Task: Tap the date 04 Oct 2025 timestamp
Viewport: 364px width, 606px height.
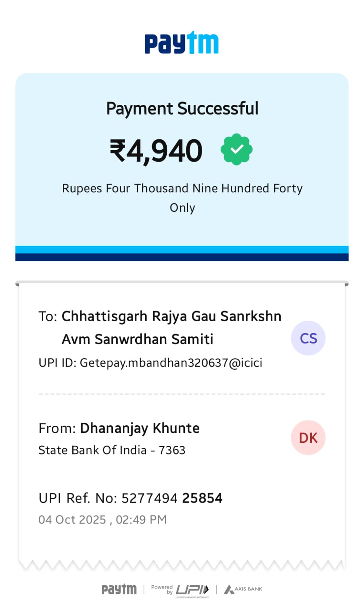Action: [x=102, y=520]
